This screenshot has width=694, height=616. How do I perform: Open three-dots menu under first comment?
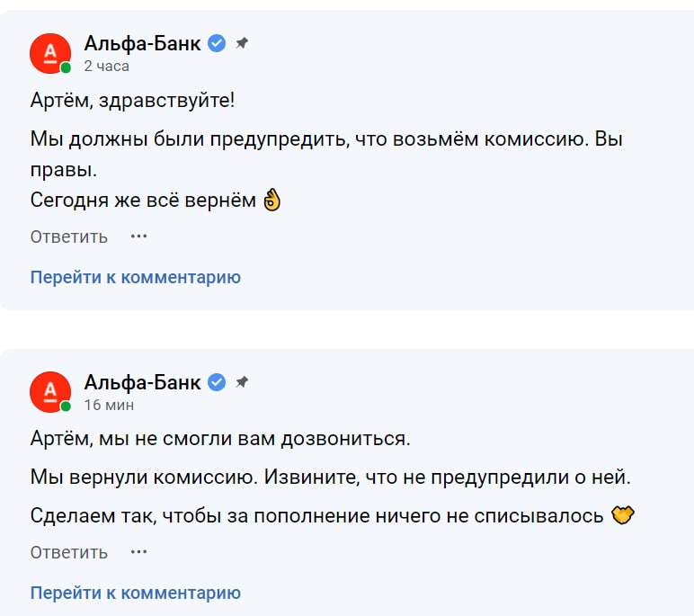coord(139,237)
